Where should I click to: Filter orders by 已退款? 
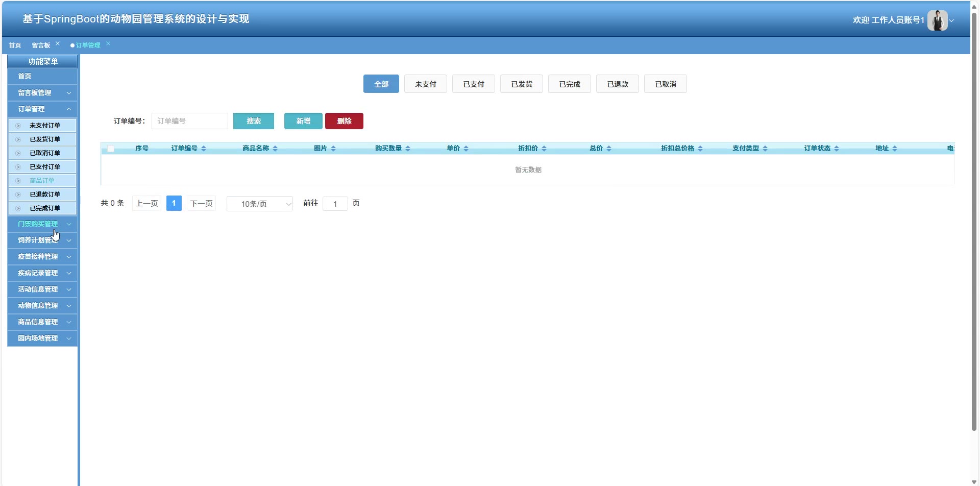coord(618,84)
